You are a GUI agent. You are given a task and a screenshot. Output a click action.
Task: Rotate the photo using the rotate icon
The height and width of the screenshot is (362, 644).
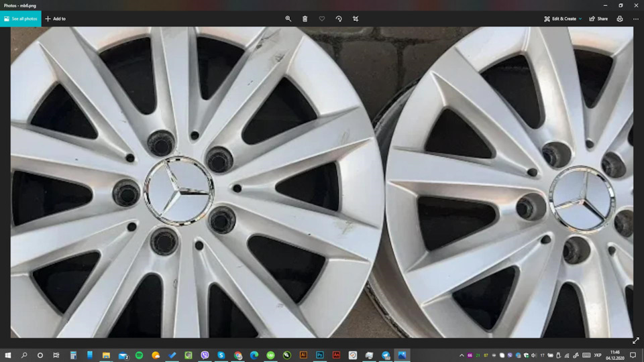(x=339, y=19)
